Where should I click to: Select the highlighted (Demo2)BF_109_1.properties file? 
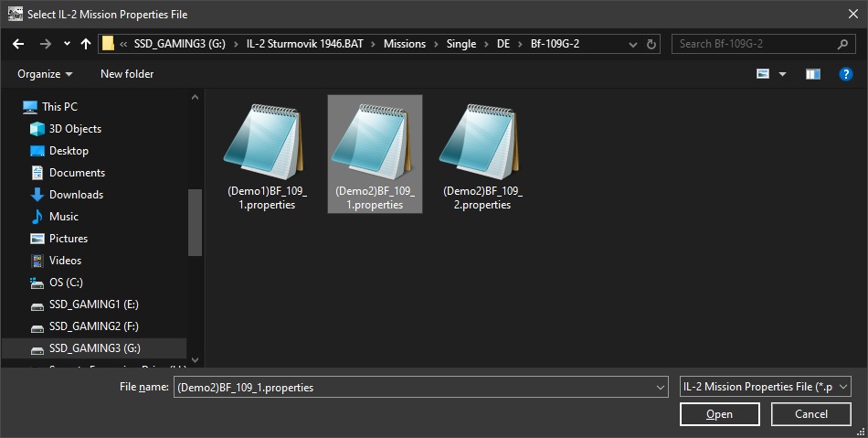click(375, 155)
